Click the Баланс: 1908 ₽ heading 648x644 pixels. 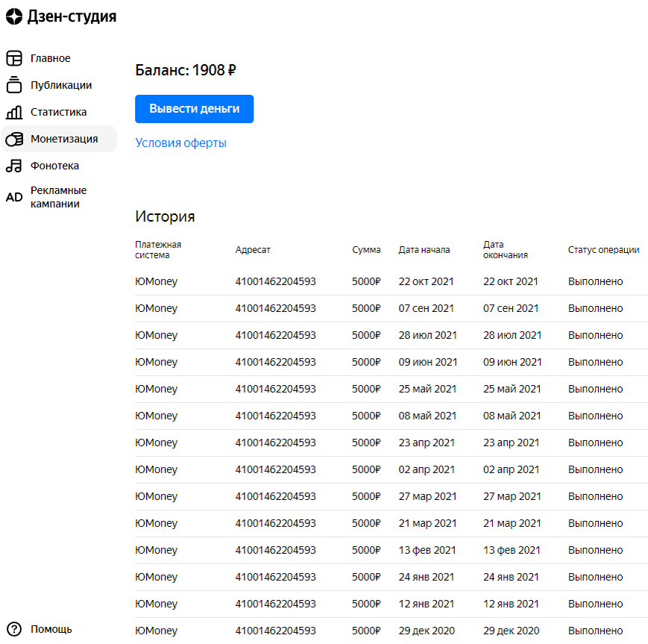tap(186, 70)
